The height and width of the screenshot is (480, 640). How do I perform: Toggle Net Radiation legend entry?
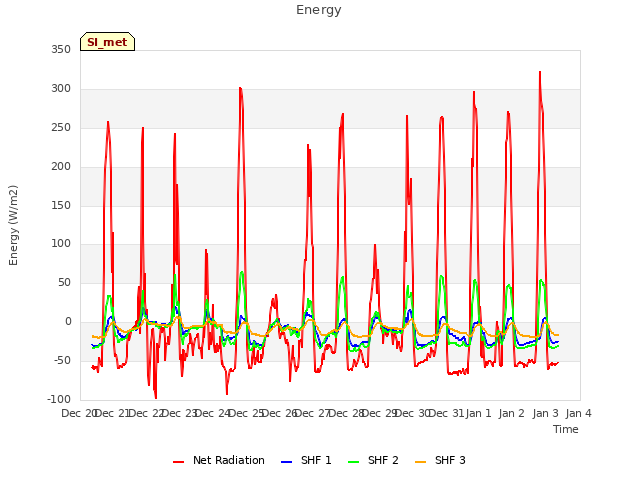click(219, 460)
